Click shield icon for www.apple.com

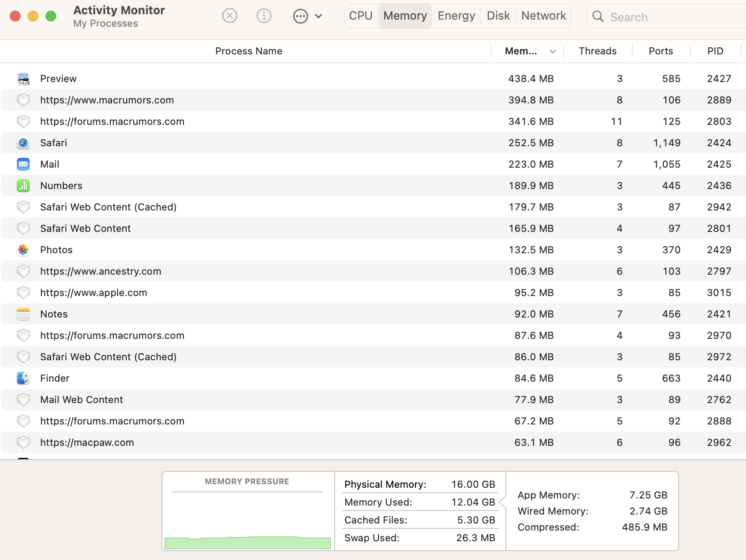[23, 292]
